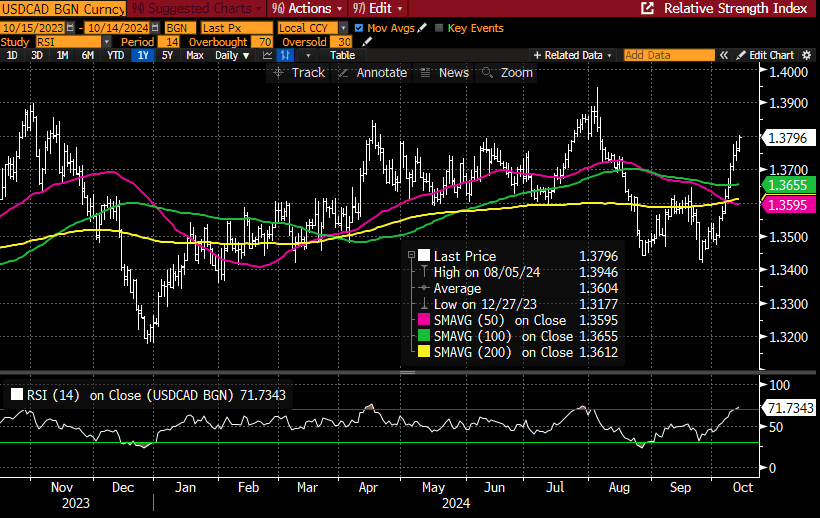
Task: Click the pop-out icon beside Relative Strength Index
Action: point(647,8)
